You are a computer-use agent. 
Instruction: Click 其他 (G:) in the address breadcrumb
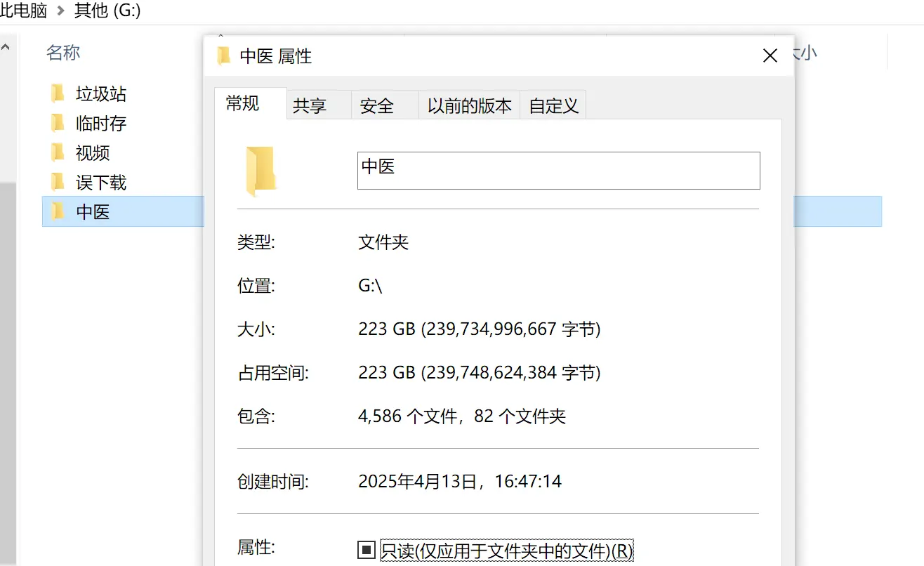click(x=107, y=11)
